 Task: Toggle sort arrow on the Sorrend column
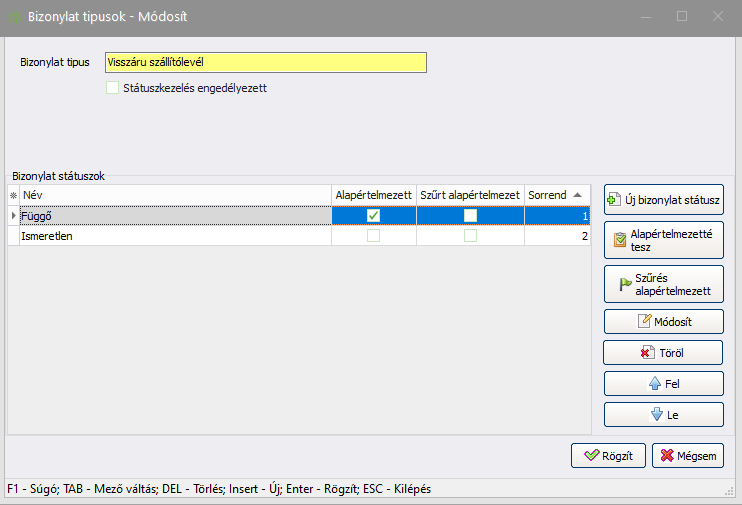tap(578, 194)
